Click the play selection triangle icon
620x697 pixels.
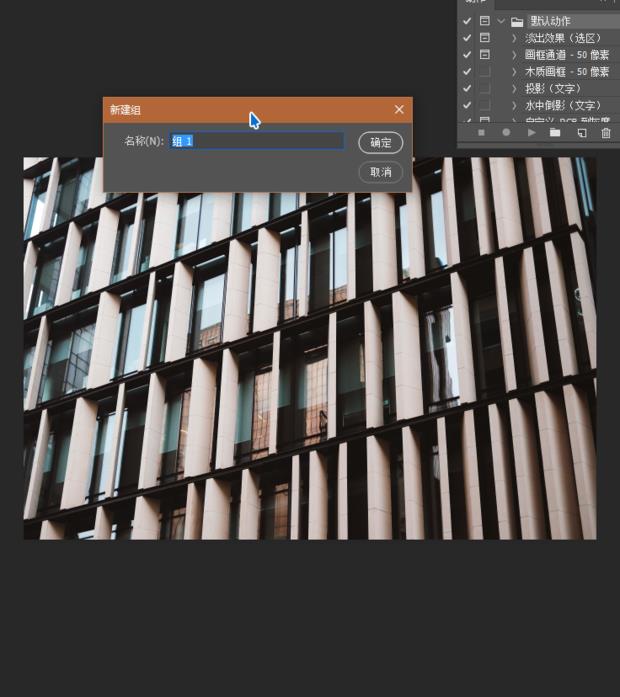(531, 132)
